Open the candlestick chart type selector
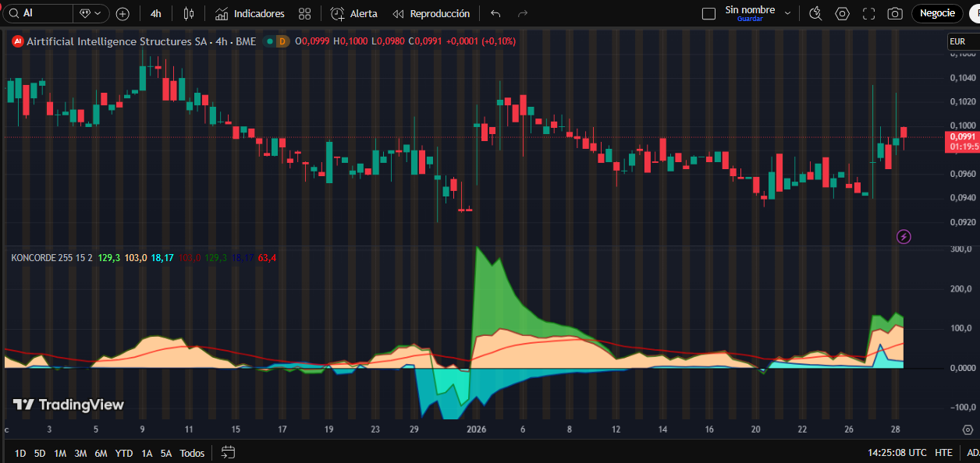 click(188, 13)
